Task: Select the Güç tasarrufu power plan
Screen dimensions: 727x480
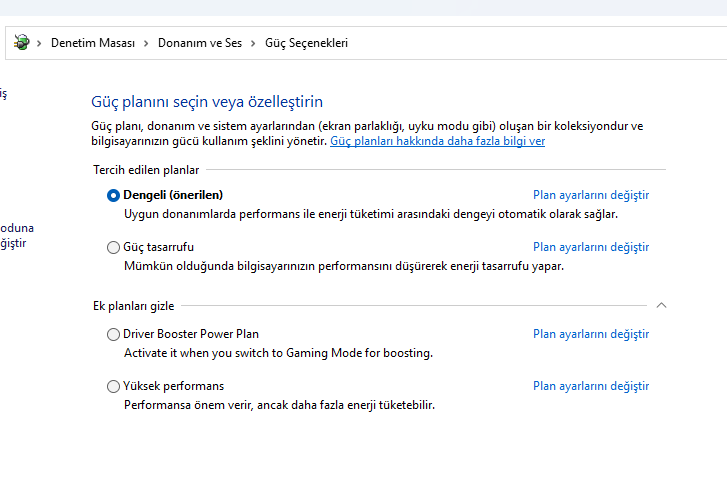Action: coord(113,247)
